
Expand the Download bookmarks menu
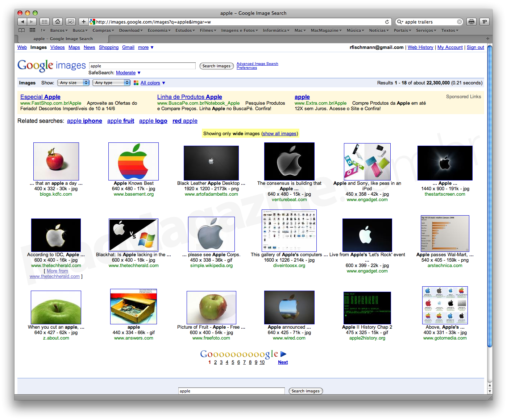(131, 30)
